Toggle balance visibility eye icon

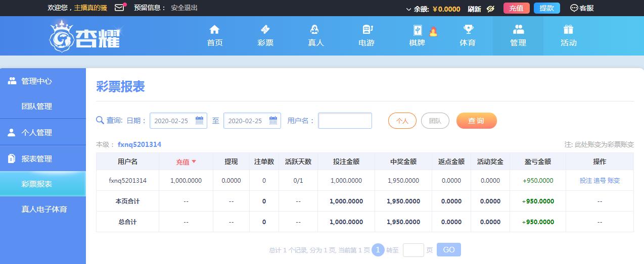point(490,9)
